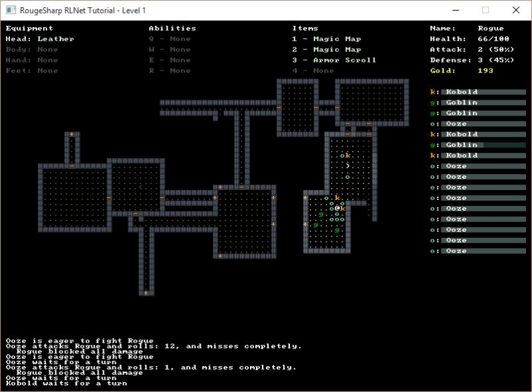Image resolution: width=532 pixels, height=392 pixels.
Task: Click the Attack: 2 (50%) stat
Action: tap(472, 50)
